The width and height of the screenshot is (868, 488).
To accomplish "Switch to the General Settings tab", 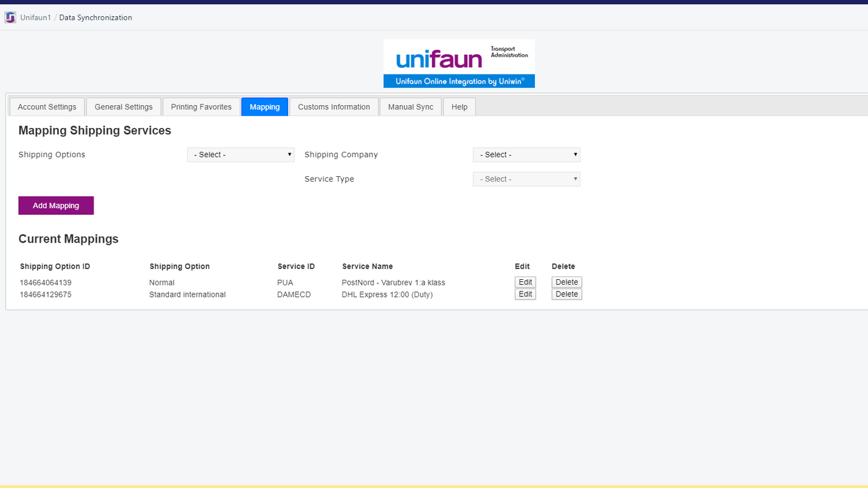I will pos(123,107).
